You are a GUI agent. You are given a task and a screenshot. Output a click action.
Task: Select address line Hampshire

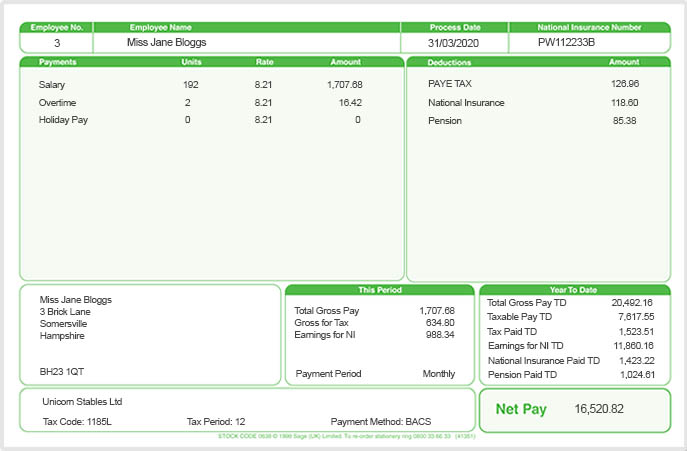click(62, 336)
